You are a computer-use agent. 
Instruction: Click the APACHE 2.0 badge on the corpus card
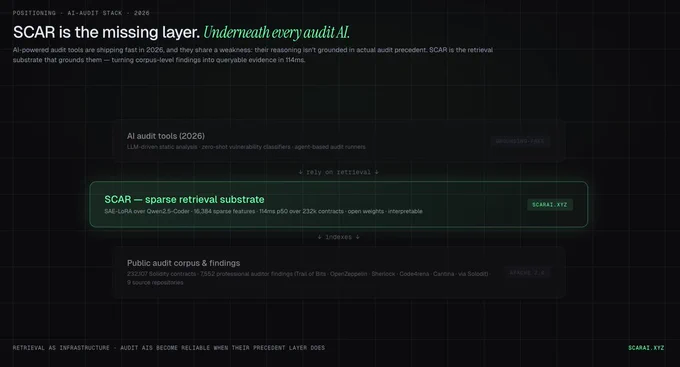[x=527, y=273]
